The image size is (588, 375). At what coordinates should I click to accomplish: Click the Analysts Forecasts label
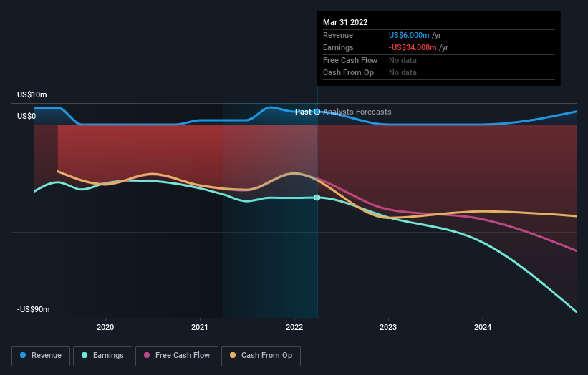[357, 112]
